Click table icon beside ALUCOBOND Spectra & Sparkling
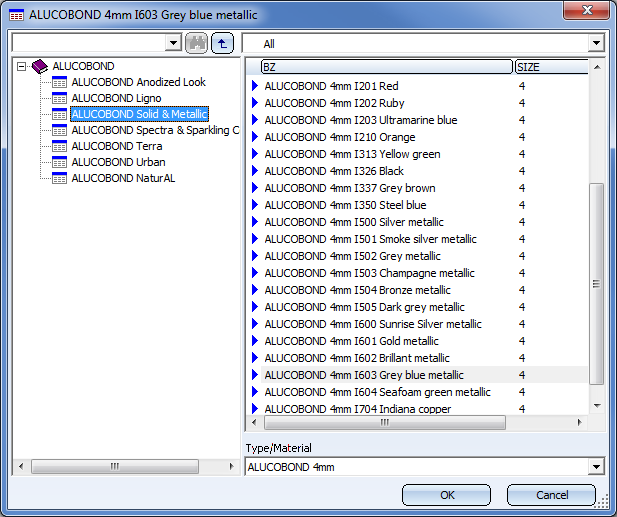 59,130
